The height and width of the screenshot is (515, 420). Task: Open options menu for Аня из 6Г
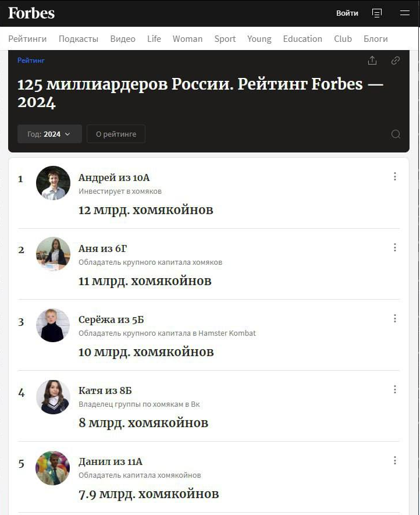[395, 247]
